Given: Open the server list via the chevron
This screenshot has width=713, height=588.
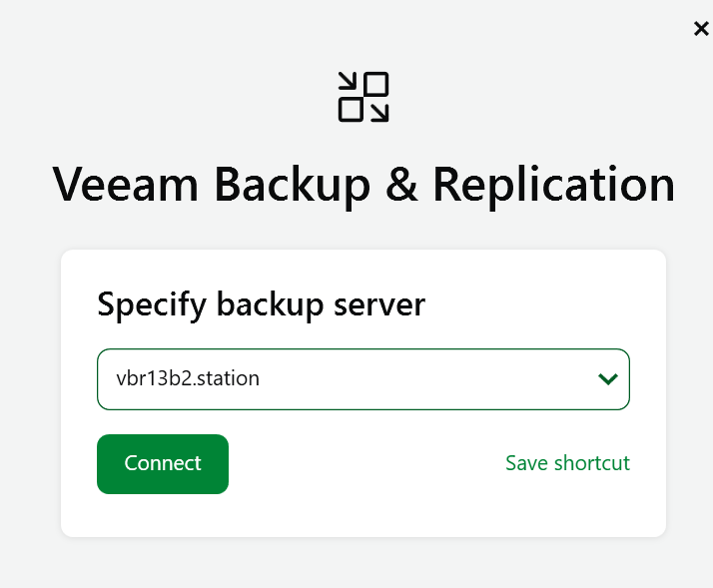Looking at the screenshot, I should [607, 379].
